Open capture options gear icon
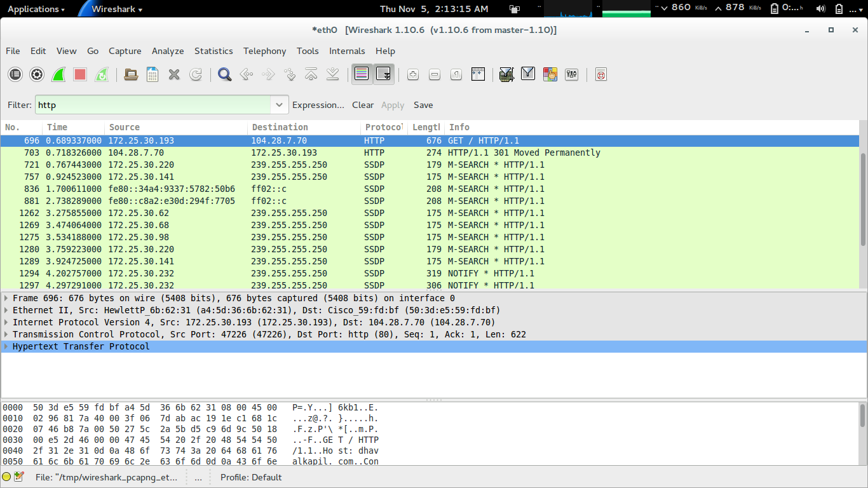868x488 pixels. click(x=37, y=74)
